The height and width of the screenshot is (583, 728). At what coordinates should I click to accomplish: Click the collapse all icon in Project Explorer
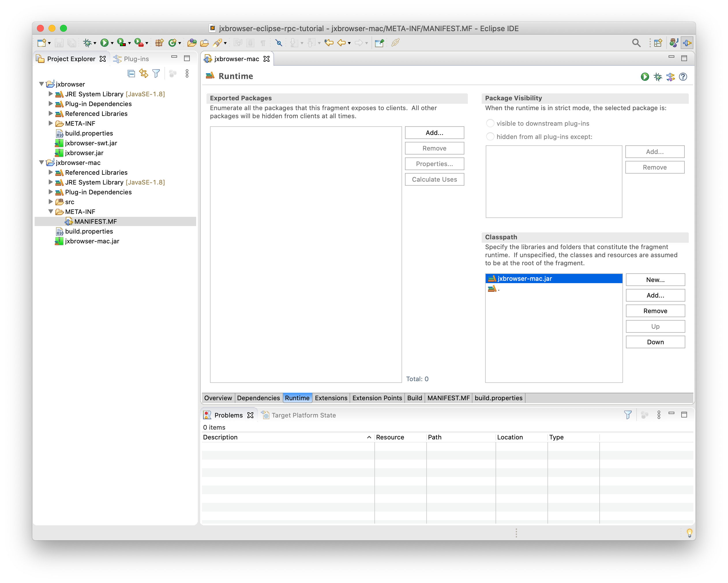point(130,73)
